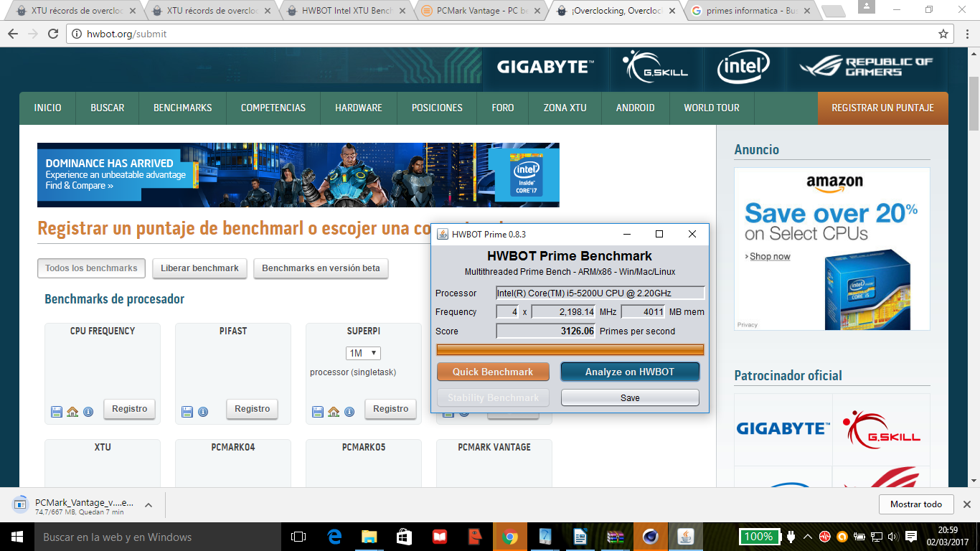
Task: Open Microsoft Edge from the taskbar
Action: (x=334, y=537)
